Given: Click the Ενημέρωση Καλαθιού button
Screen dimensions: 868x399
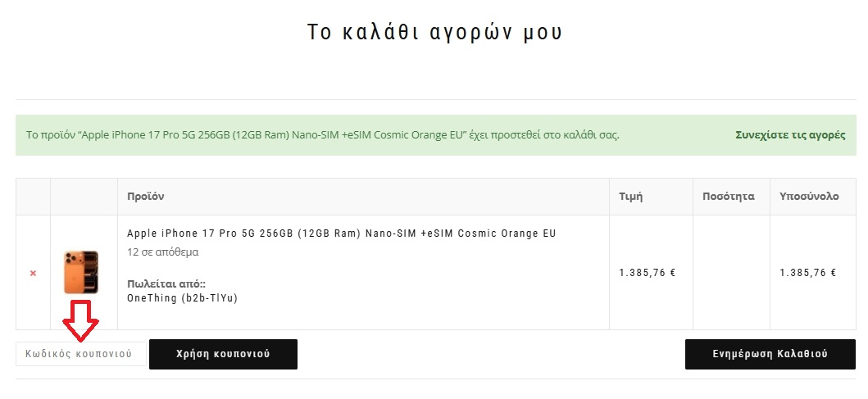Looking at the screenshot, I should tap(770, 354).
